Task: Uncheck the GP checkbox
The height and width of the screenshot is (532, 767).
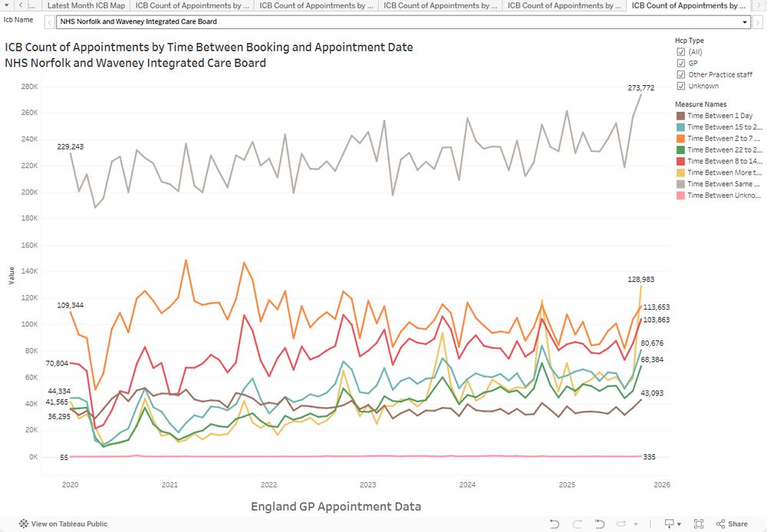Action: [x=681, y=63]
